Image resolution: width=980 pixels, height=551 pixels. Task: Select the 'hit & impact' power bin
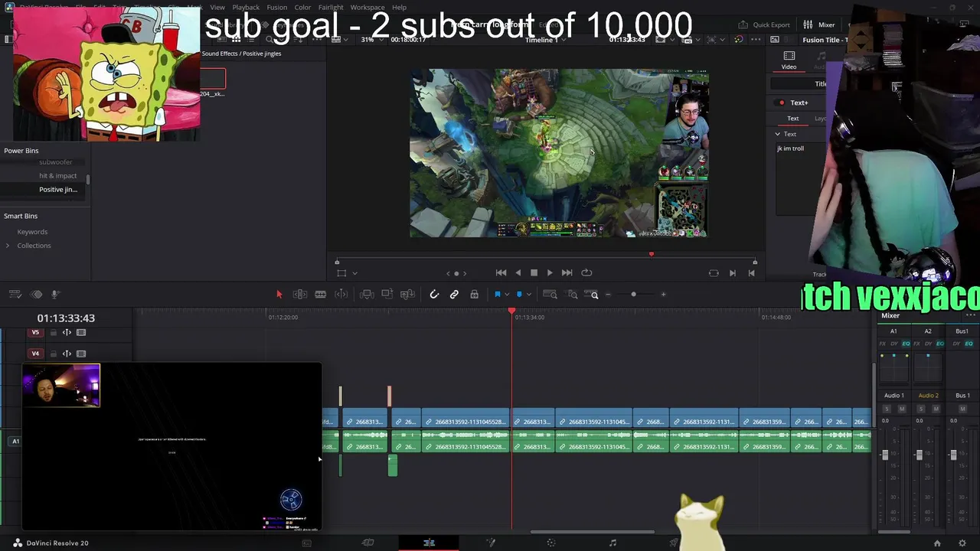[58, 176]
